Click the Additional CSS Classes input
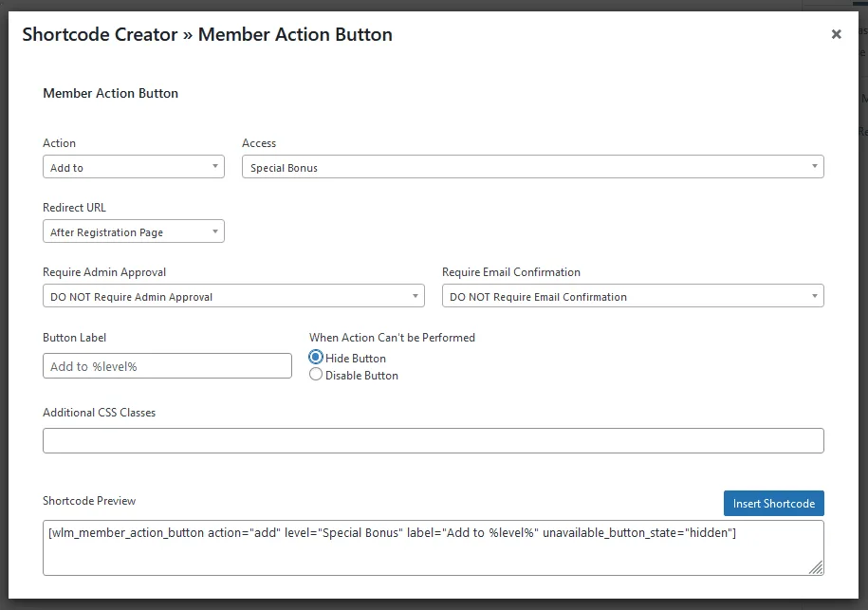Viewport: 868px width, 610px height. [433, 439]
